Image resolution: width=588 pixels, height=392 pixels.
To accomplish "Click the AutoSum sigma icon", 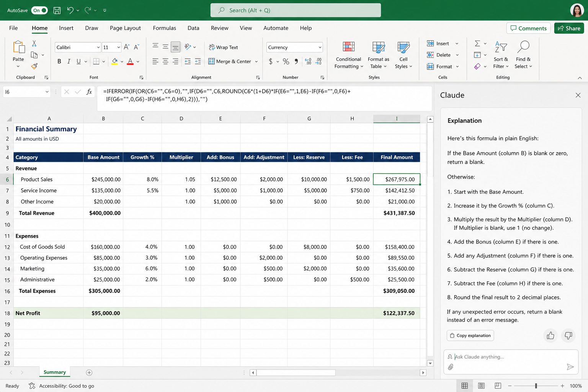I will click(477, 44).
